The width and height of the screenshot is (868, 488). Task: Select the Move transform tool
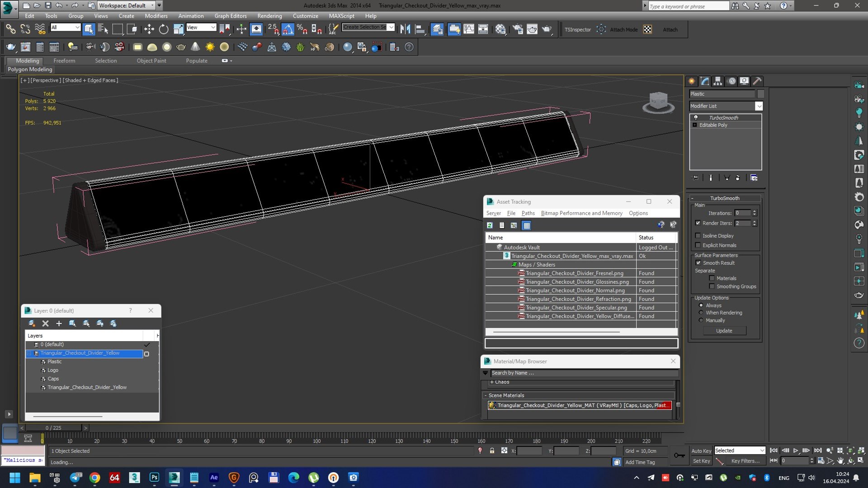click(149, 29)
